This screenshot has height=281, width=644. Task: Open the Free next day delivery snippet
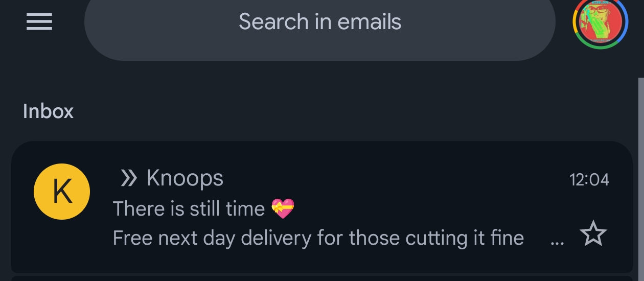(318, 238)
